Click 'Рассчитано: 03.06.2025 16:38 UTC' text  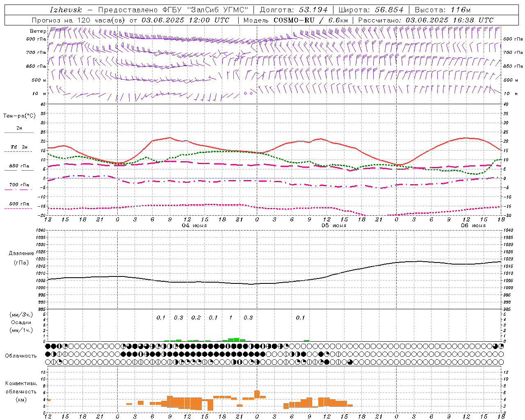pyautogui.click(x=426, y=20)
